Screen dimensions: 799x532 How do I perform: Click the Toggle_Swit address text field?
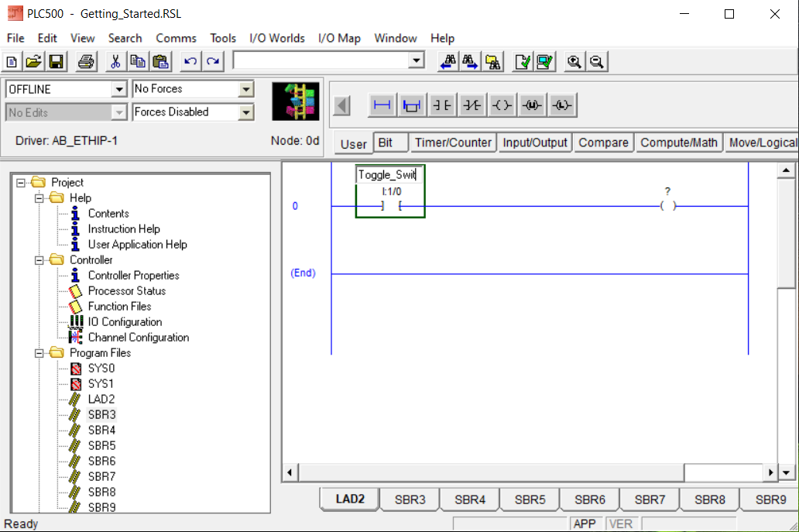[389, 175]
